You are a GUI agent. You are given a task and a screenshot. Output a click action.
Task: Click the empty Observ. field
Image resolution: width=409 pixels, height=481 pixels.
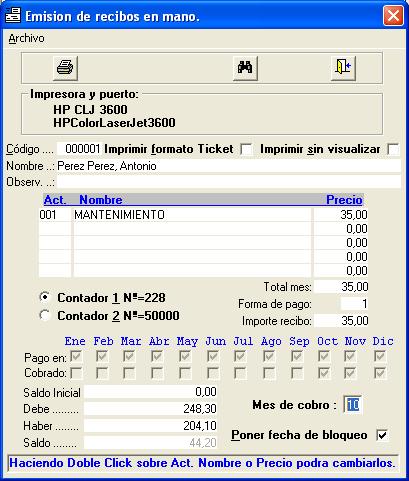(x=229, y=182)
